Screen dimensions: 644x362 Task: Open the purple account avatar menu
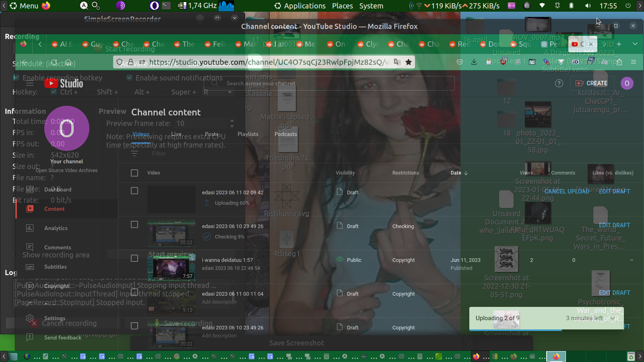pos(627,83)
